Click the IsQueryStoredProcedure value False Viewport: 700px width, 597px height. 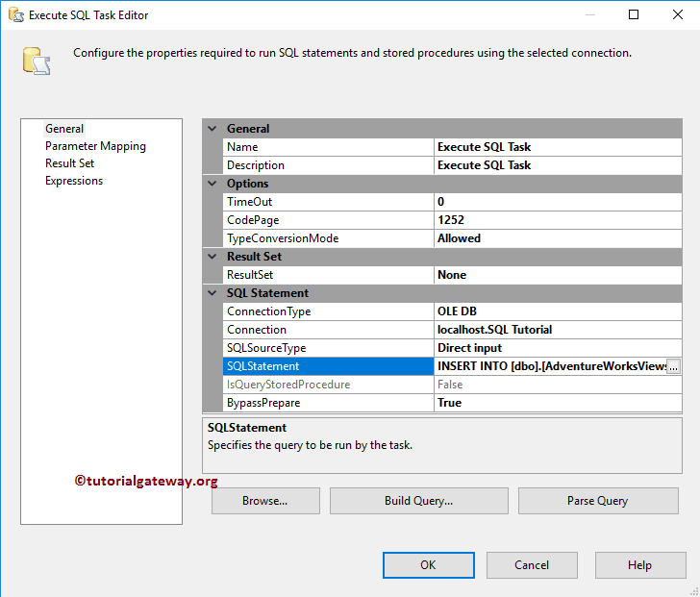(x=558, y=386)
